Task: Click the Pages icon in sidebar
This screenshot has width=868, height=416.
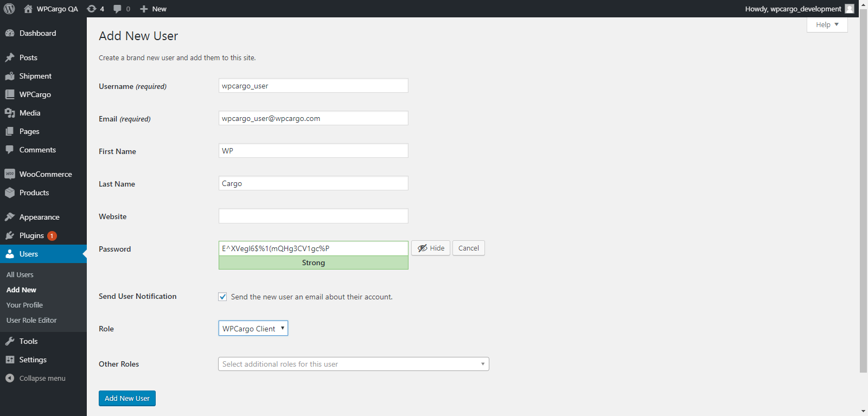Action: click(x=10, y=131)
